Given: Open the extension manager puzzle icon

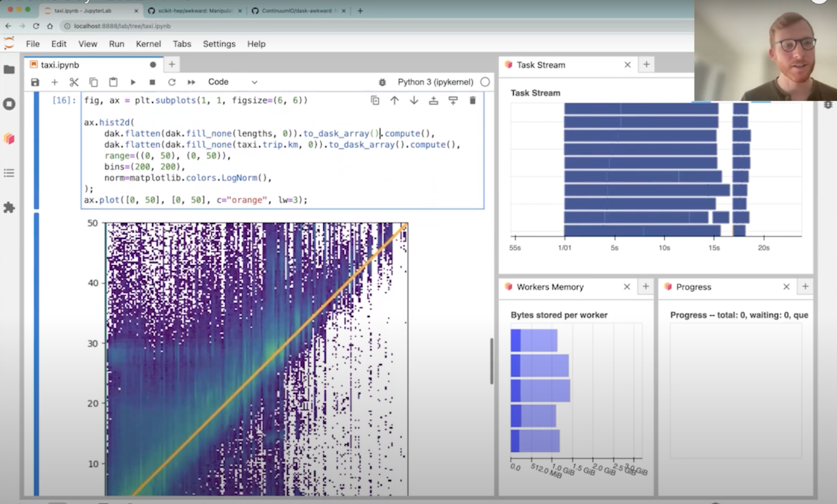Looking at the screenshot, I should [x=9, y=208].
